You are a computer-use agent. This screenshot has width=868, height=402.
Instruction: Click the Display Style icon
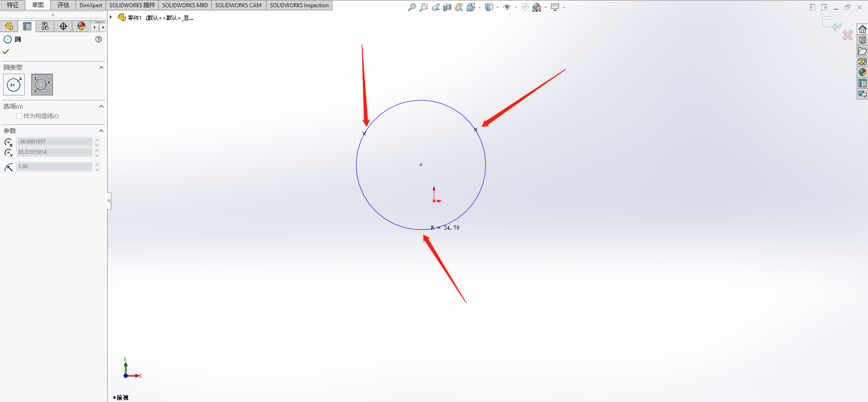(489, 7)
